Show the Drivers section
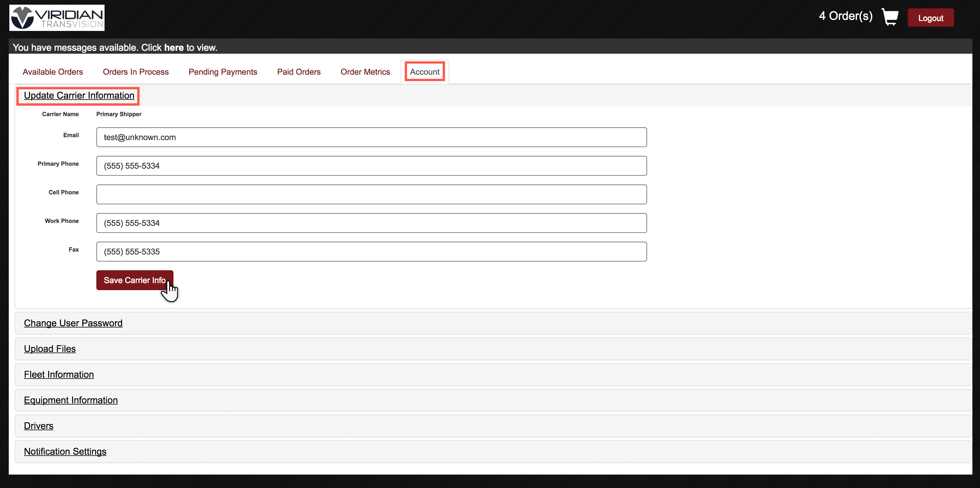Image resolution: width=980 pixels, height=488 pixels. (39, 426)
